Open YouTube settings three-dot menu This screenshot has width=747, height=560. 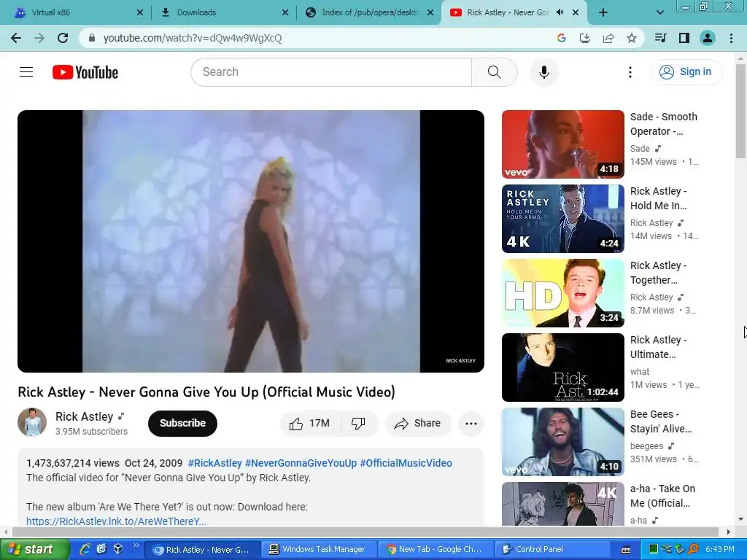click(630, 72)
